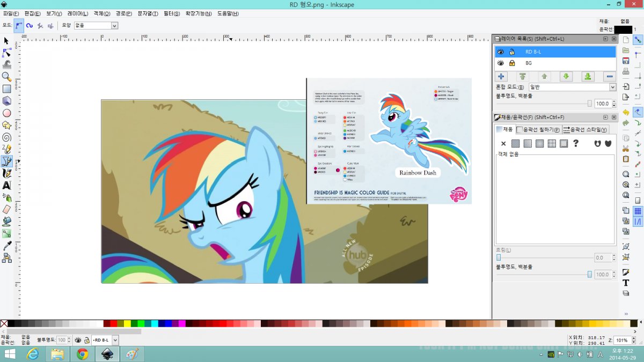This screenshot has height=362, width=644.
Task: Choose the Star polygon tool
Action: [x=6, y=125]
